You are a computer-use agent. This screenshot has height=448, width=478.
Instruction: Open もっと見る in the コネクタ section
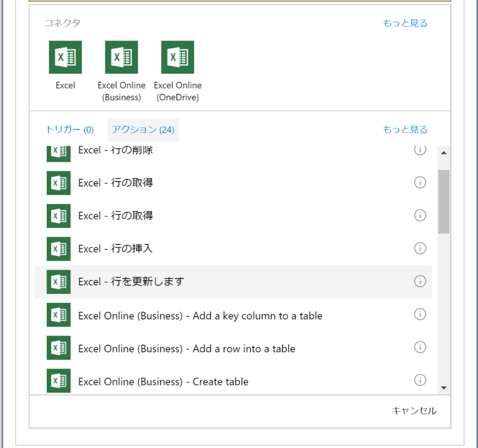click(405, 22)
